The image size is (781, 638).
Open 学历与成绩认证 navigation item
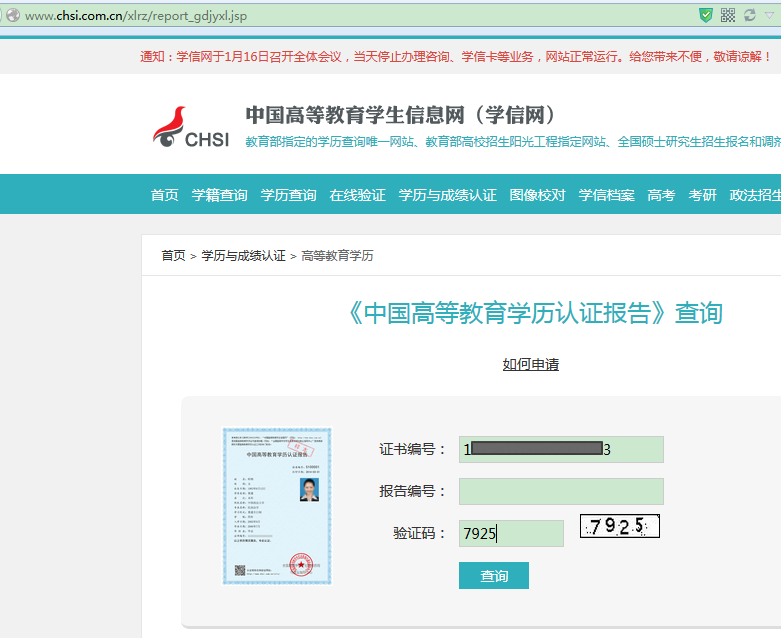coord(447,195)
